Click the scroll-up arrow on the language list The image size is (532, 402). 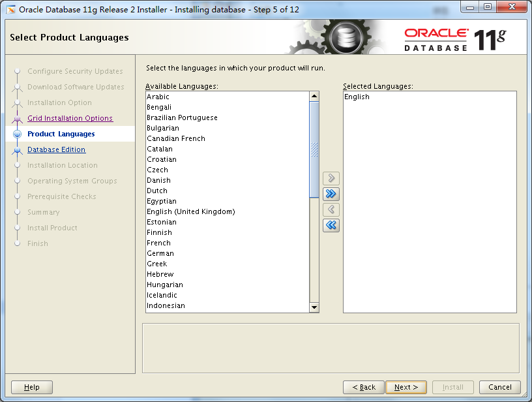(314, 95)
